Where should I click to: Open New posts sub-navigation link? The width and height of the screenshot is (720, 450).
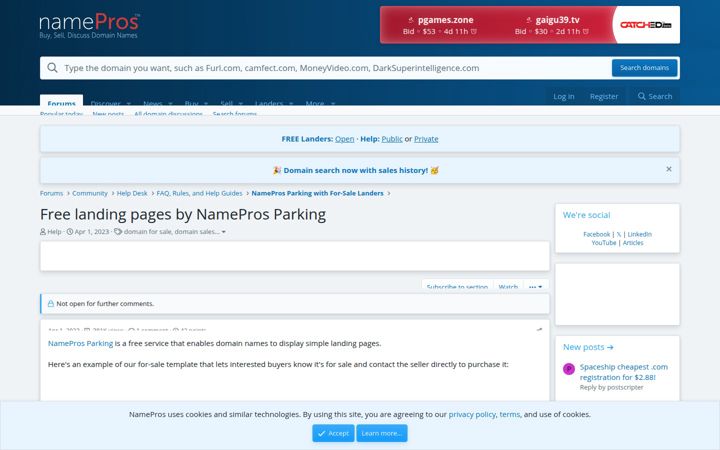point(108,113)
